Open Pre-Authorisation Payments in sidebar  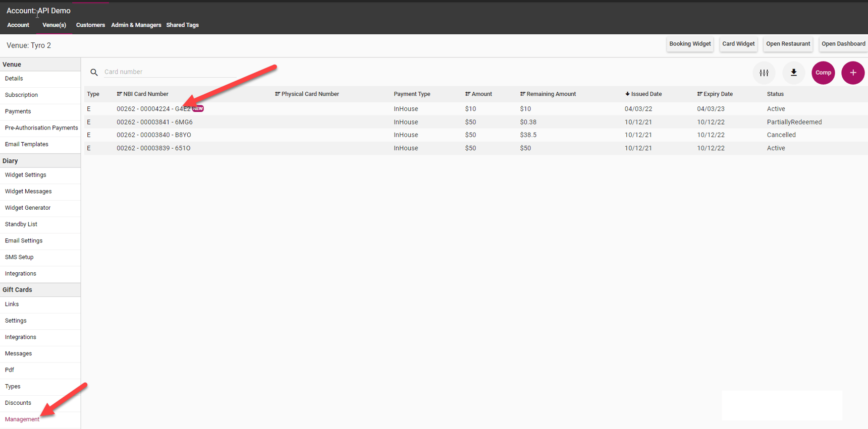(x=41, y=128)
